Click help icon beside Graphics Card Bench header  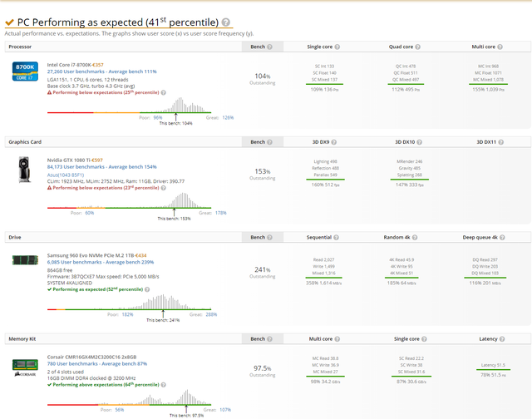pos(269,142)
